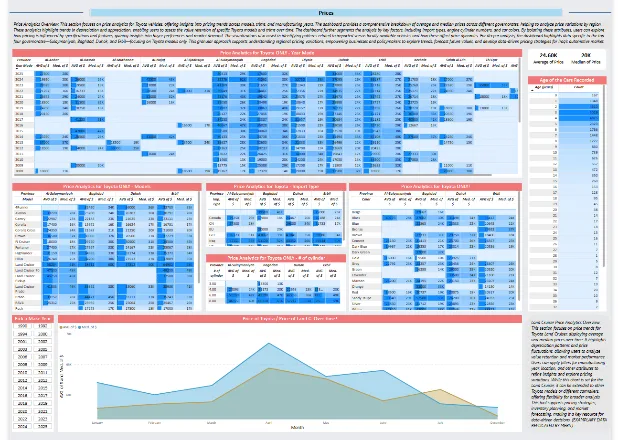The height and width of the screenshot is (440, 618).
Task: Select year 2012 in the year slicer
Action: click(x=22, y=380)
